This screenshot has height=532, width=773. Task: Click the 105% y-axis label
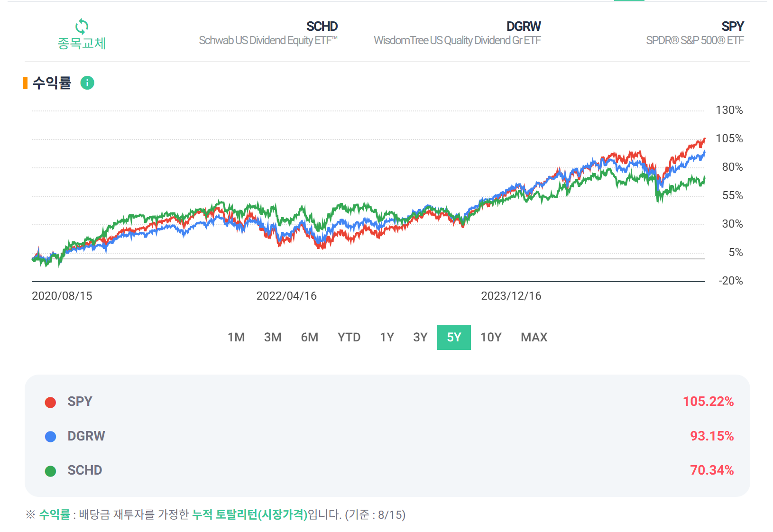(x=729, y=138)
